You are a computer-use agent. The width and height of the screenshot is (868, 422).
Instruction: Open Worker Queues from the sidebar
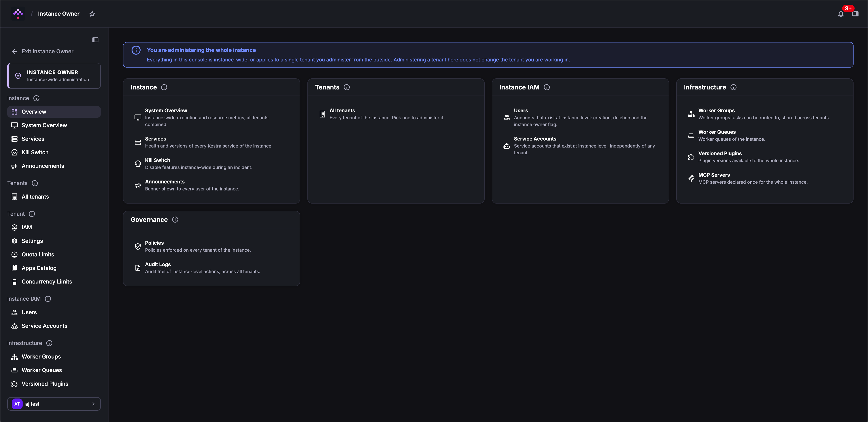point(54,370)
